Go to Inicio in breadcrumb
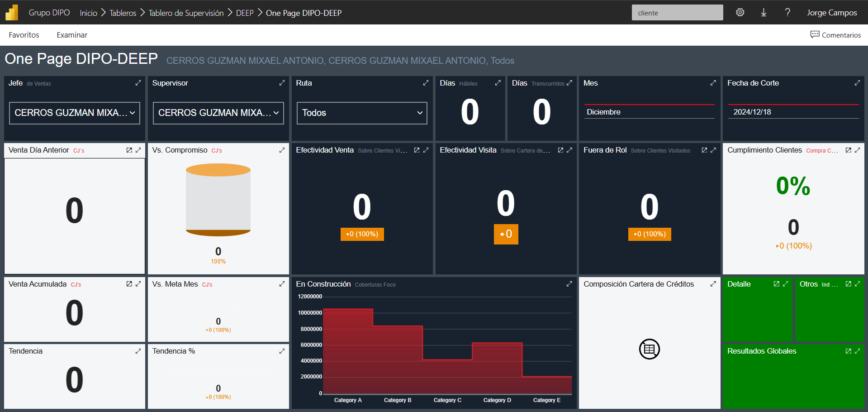The height and width of the screenshot is (412, 868). [x=89, y=13]
